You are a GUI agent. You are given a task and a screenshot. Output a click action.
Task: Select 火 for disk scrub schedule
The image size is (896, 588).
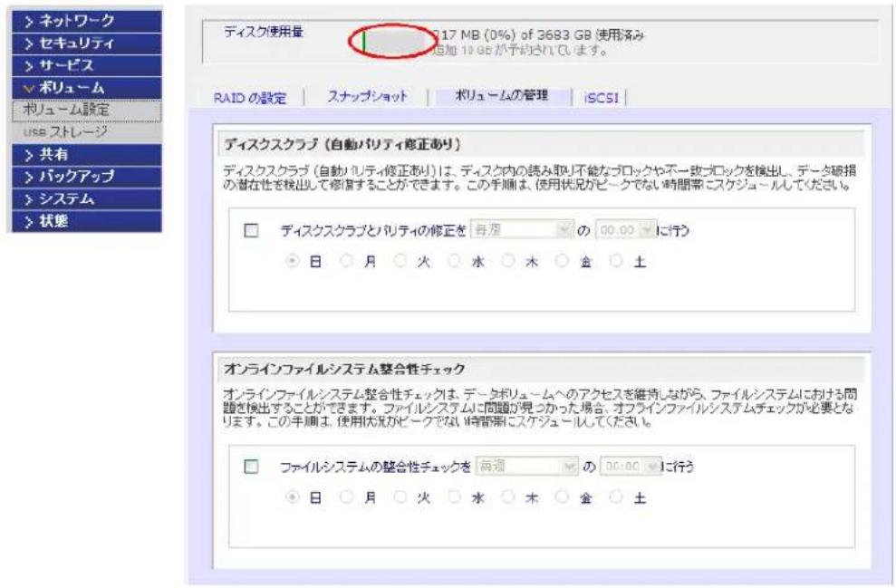coord(400,261)
